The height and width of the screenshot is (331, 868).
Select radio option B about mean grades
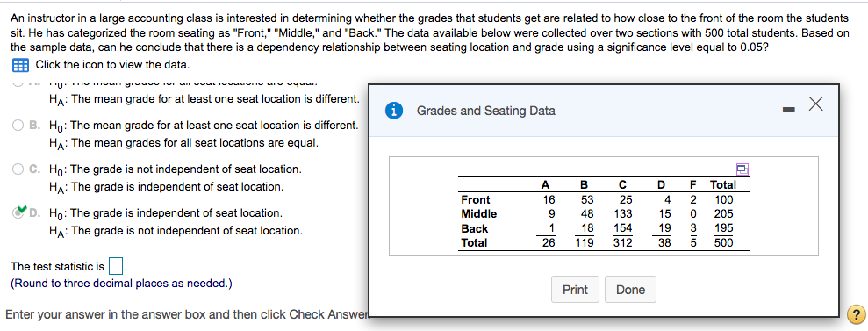19,125
